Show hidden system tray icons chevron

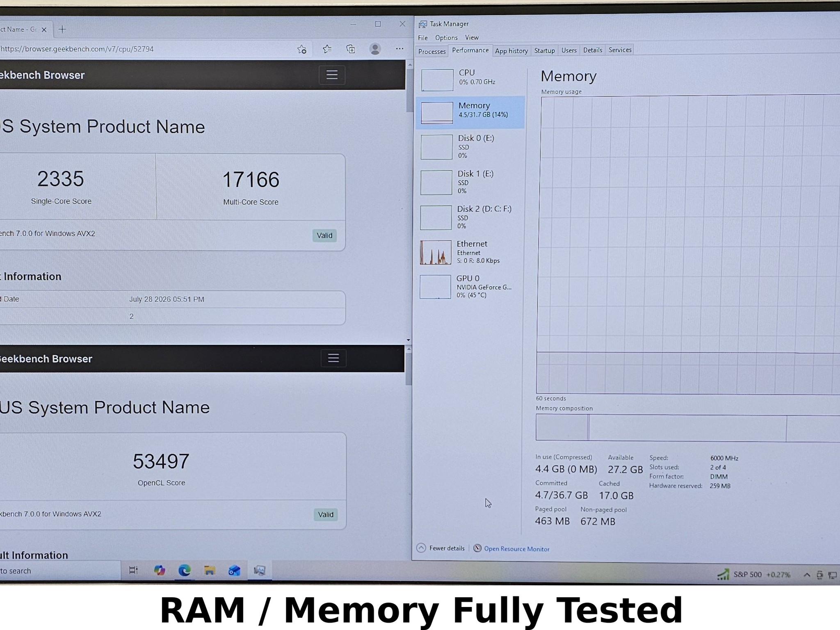click(806, 575)
